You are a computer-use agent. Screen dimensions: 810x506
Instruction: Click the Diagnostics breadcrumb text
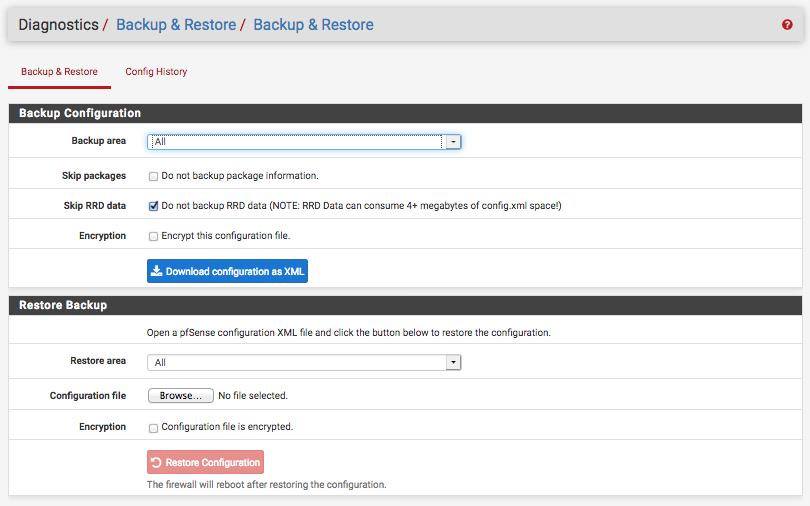pyautogui.click(x=58, y=25)
